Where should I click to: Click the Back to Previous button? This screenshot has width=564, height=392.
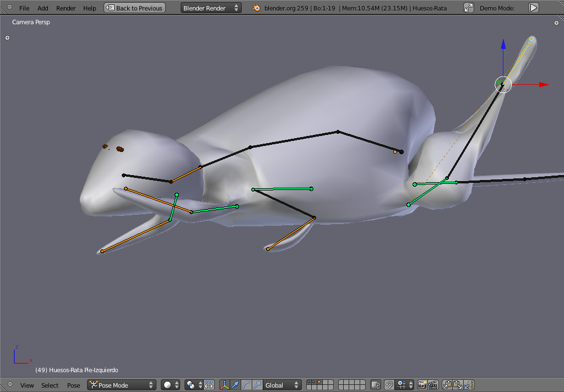click(x=134, y=8)
